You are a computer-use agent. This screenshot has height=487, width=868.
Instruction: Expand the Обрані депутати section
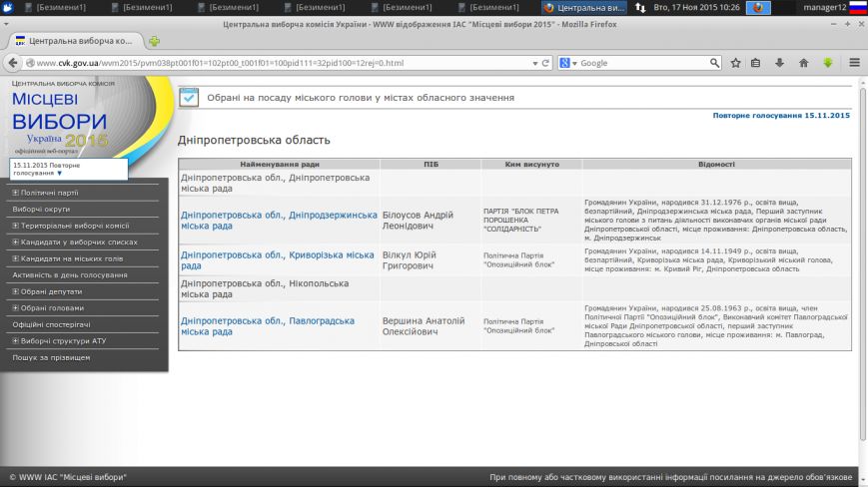click(16, 291)
